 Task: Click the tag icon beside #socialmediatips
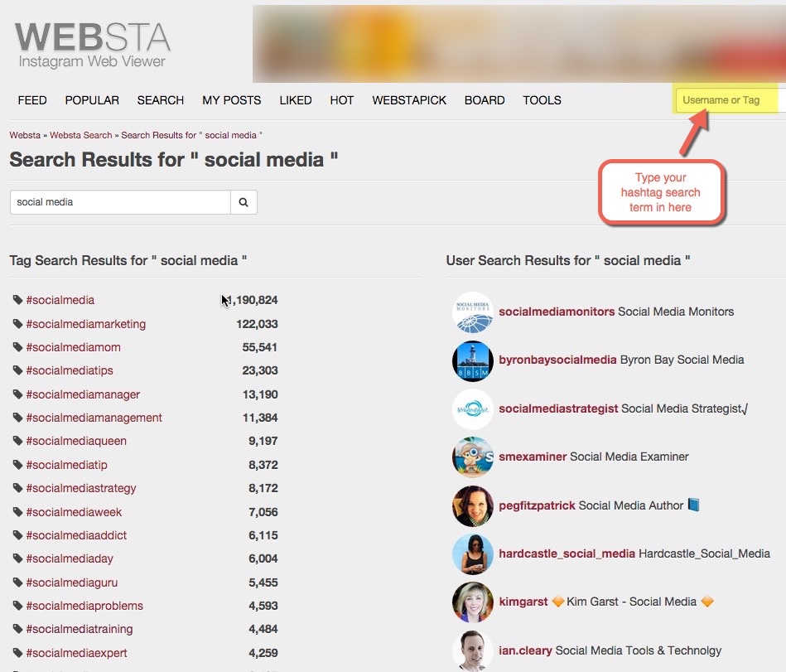pos(17,370)
